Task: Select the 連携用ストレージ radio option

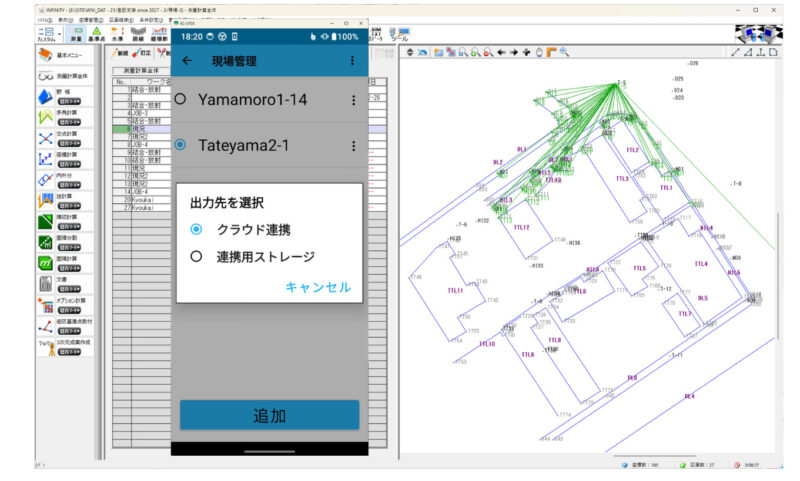Action: [196, 256]
